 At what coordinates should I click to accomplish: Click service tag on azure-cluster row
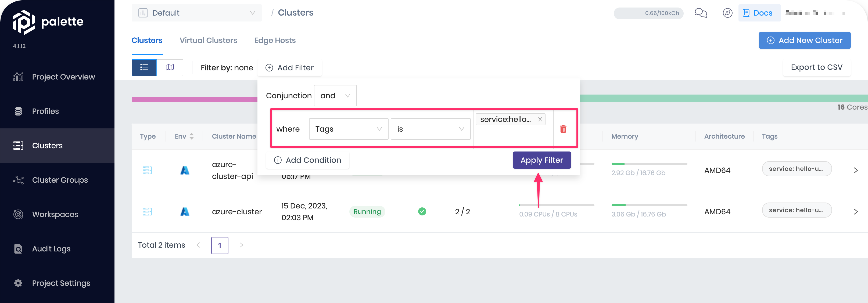point(797,210)
